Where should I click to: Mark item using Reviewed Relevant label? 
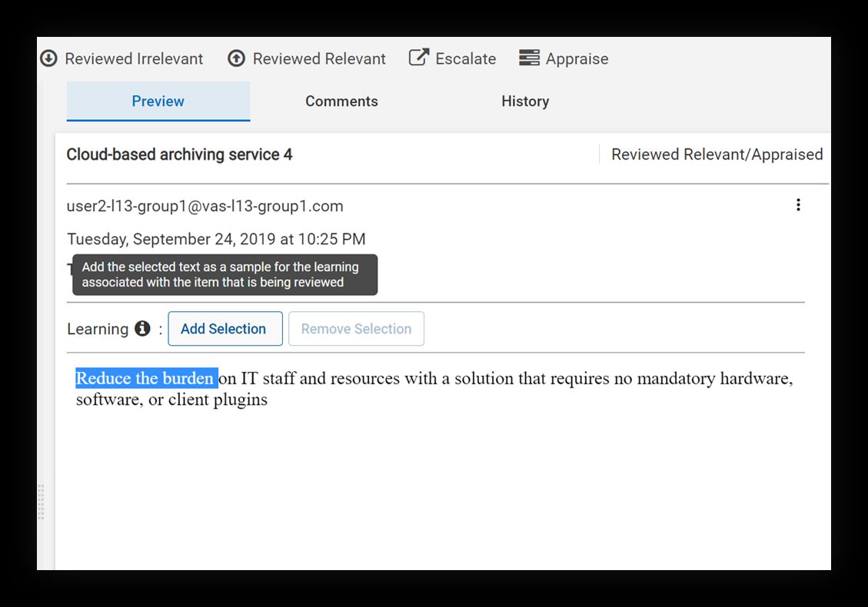click(319, 59)
